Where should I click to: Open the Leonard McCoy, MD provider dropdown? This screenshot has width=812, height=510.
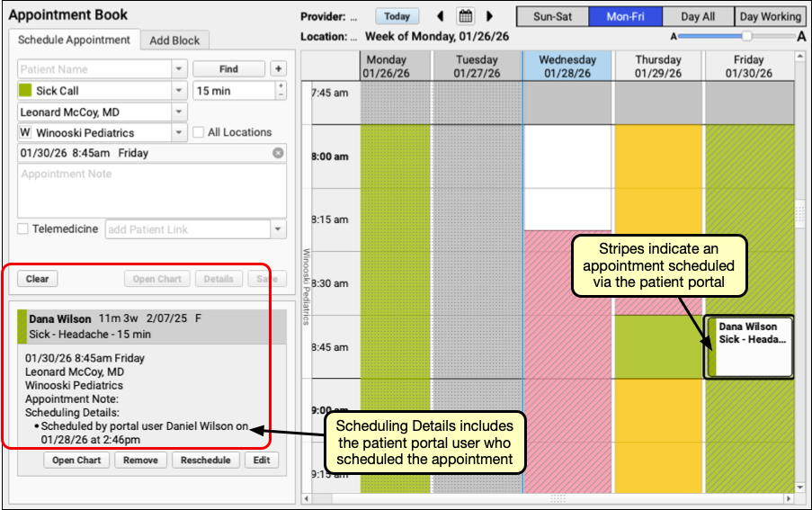[x=179, y=112]
